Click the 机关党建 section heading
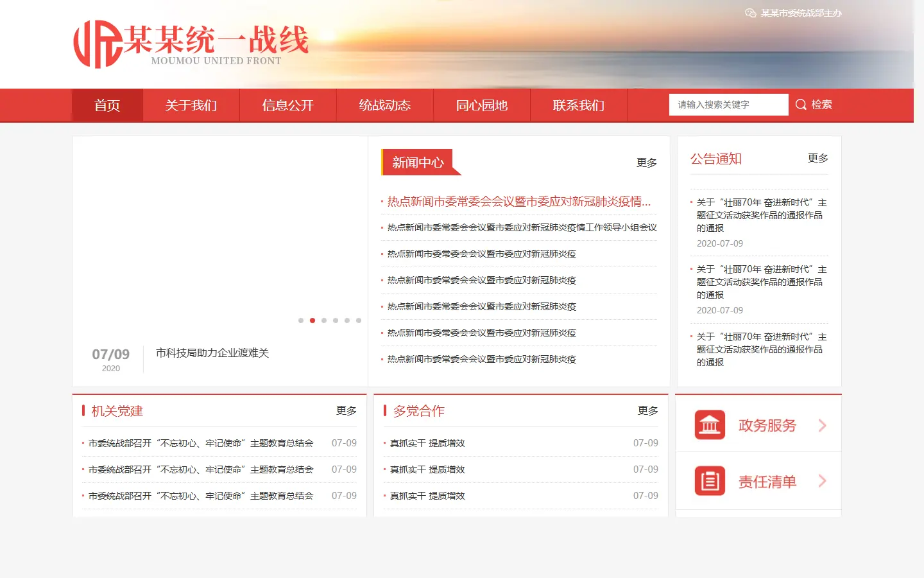 pyautogui.click(x=117, y=411)
